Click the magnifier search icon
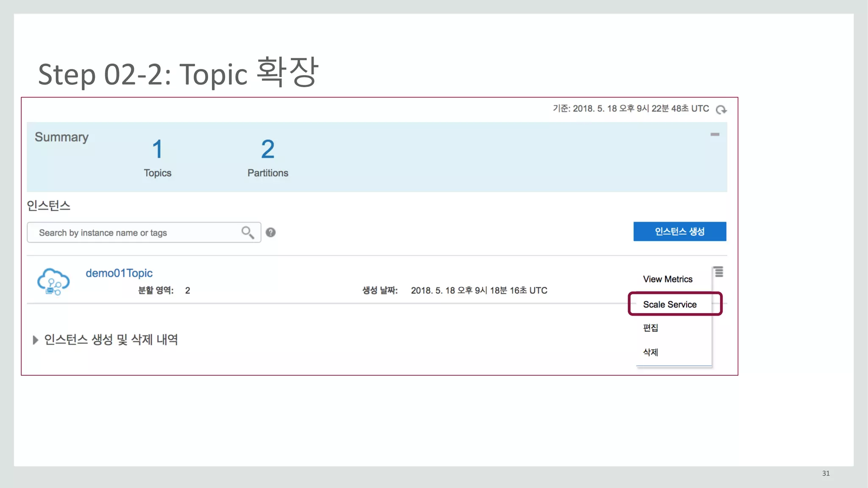This screenshot has height=488, width=868. [x=248, y=232]
